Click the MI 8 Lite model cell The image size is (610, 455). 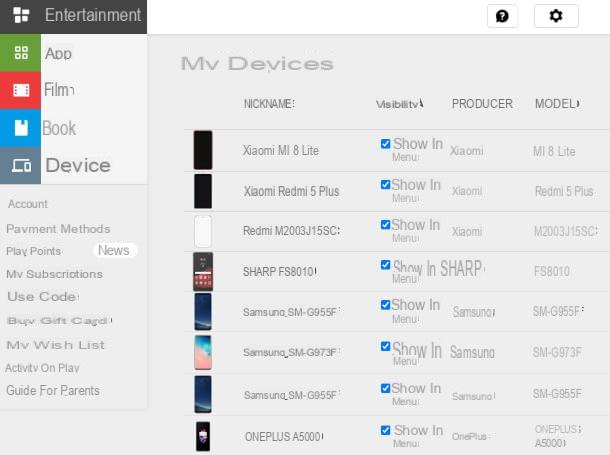click(554, 151)
